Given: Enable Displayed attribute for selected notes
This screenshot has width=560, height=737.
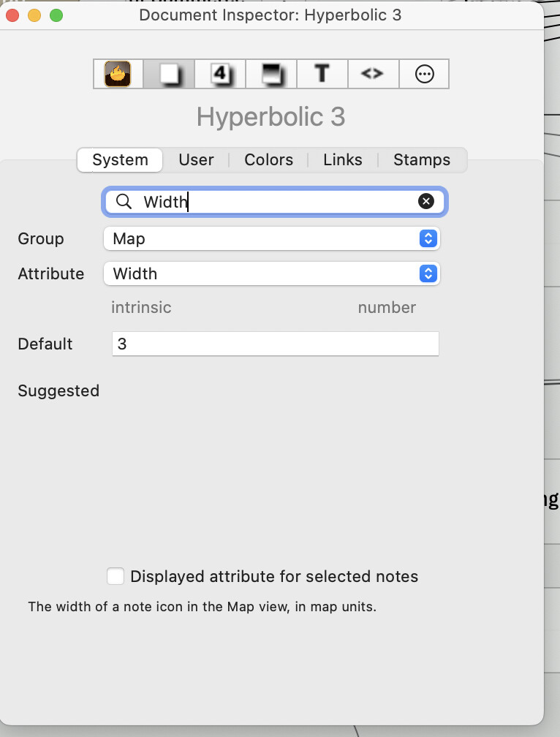Looking at the screenshot, I should [116, 576].
